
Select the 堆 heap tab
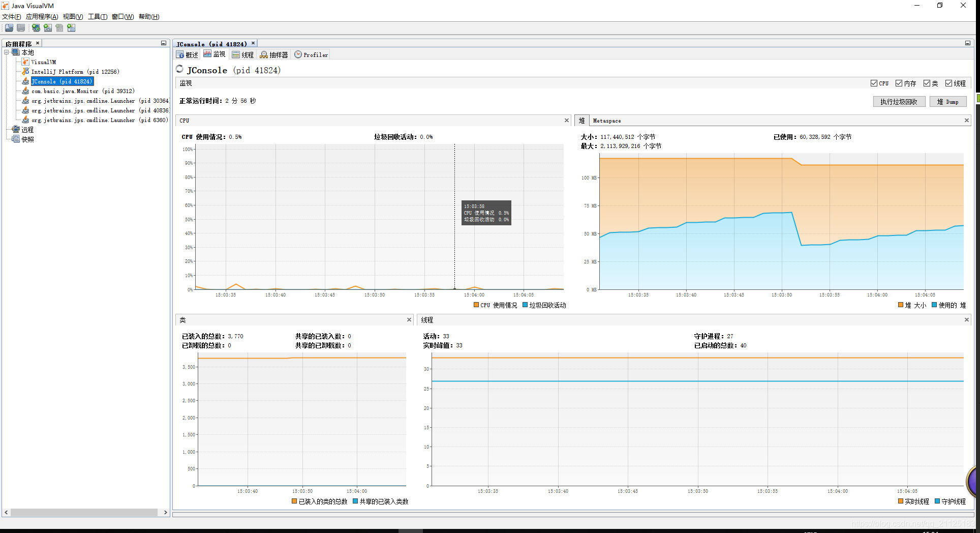point(582,121)
